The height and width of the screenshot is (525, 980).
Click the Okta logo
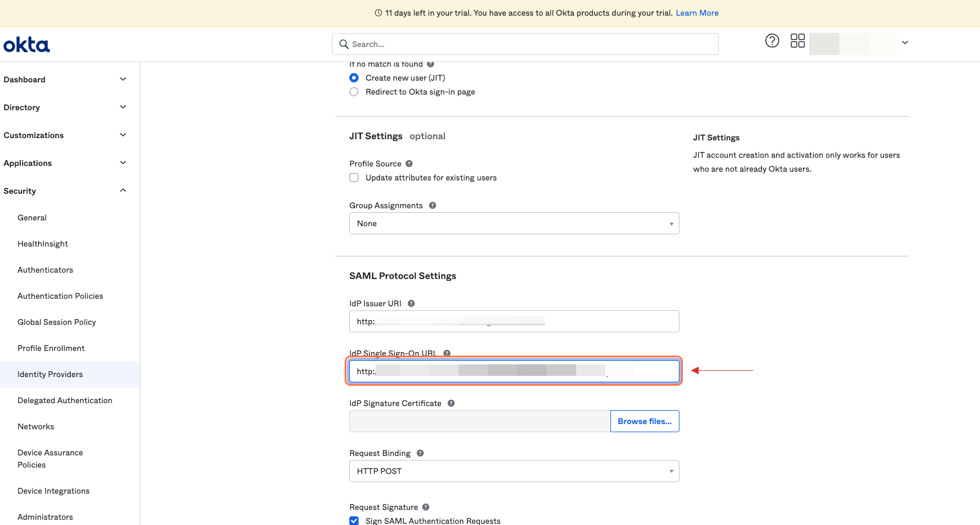[27, 45]
